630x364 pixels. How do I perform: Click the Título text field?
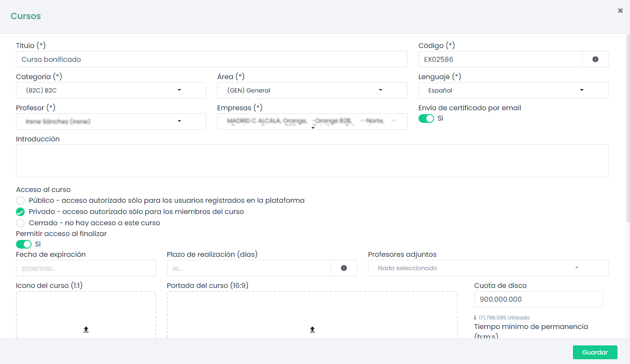[211, 59]
